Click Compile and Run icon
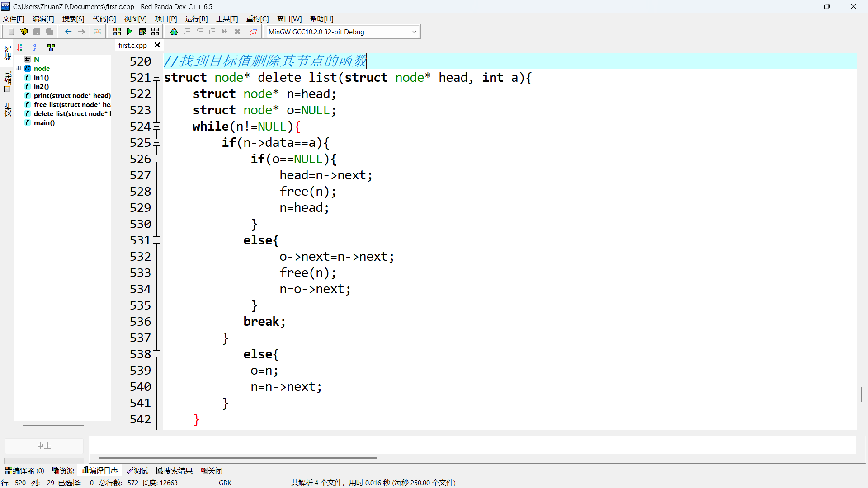This screenshot has height=488, width=868. coord(142,32)
